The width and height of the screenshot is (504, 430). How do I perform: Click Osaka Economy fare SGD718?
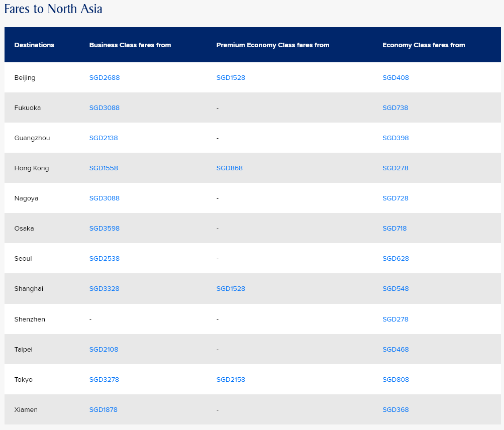(394, 229)
